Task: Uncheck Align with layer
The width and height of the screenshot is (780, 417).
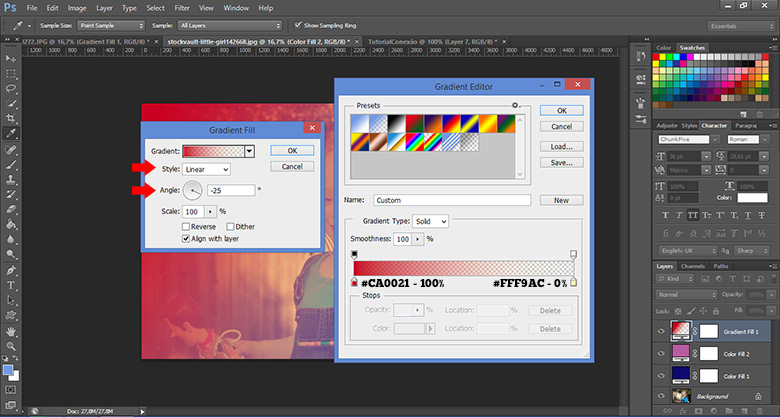Action: click(185, 239)
